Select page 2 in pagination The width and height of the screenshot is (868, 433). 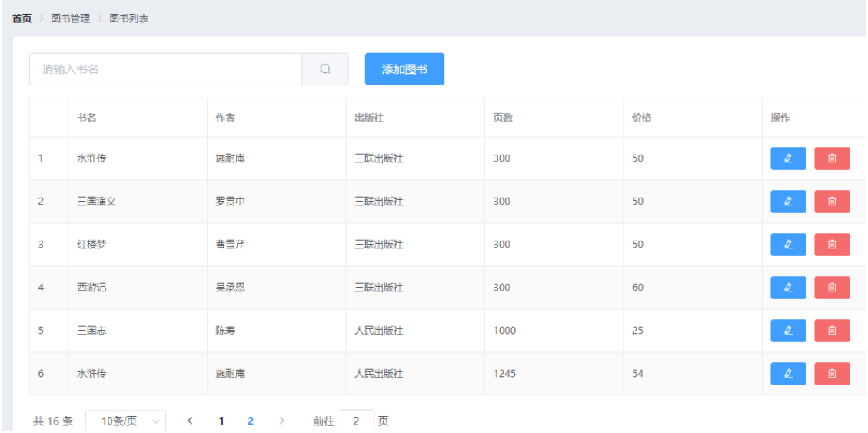pyautogui.click(x=251, y=421)
